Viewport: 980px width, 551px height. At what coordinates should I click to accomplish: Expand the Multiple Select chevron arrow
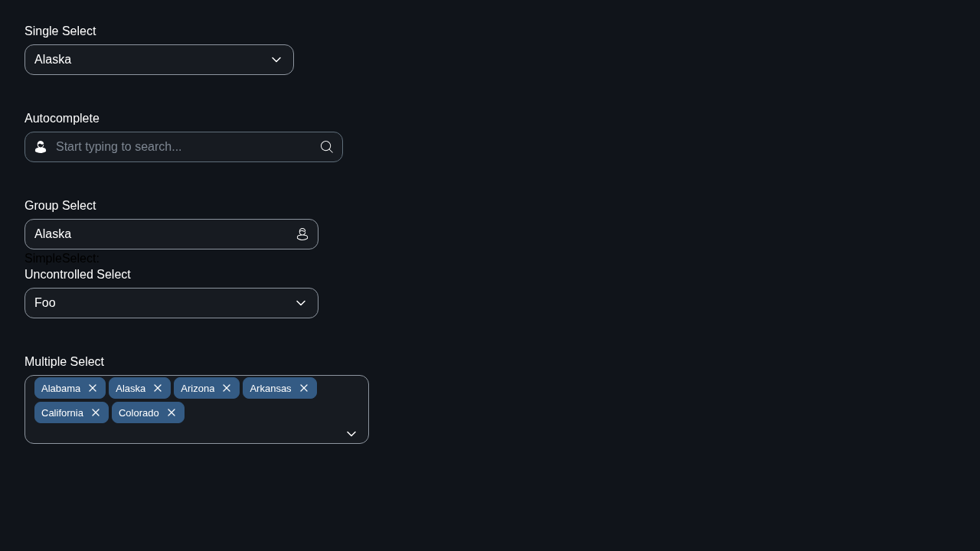351,434
